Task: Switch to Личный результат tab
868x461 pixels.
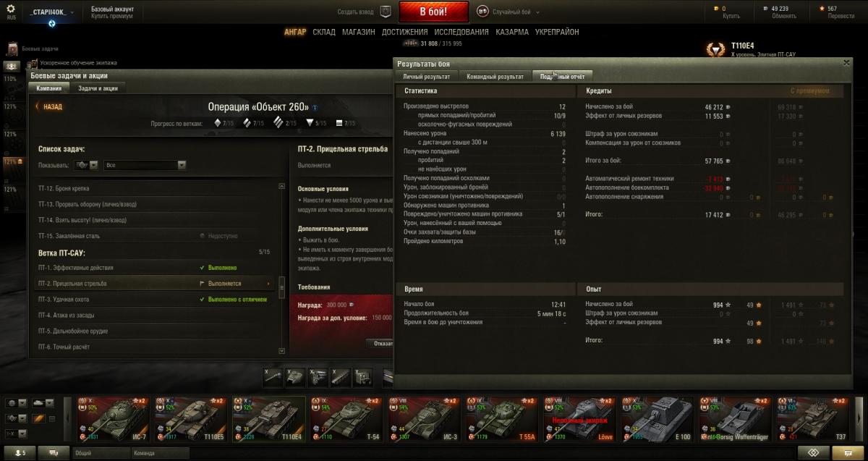Action: tap(427, 76)
